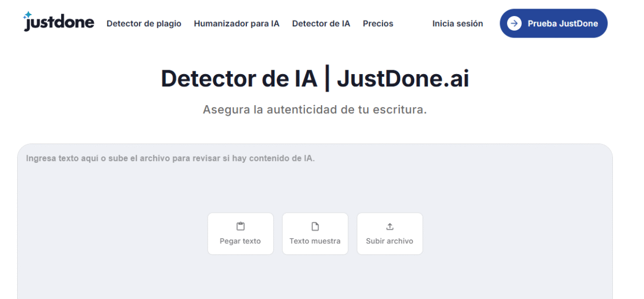Click the 'Detector de IA | JustDone.ai' heading
Image resolution: width=644 pixels, height=299 pixels.
315,79
